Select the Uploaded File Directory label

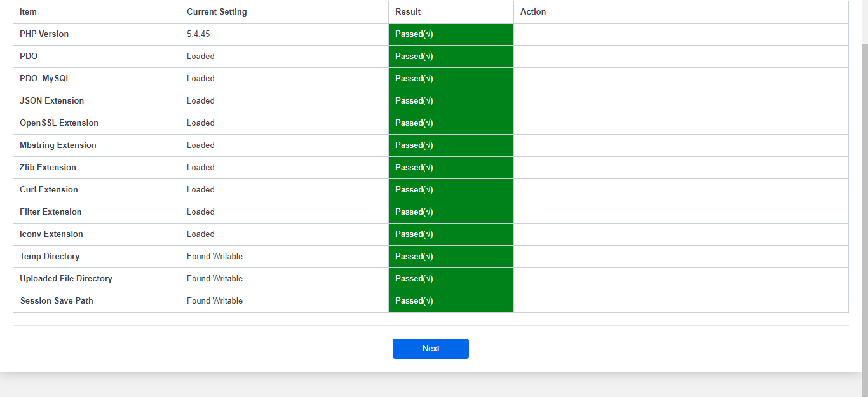click(66, 278)
